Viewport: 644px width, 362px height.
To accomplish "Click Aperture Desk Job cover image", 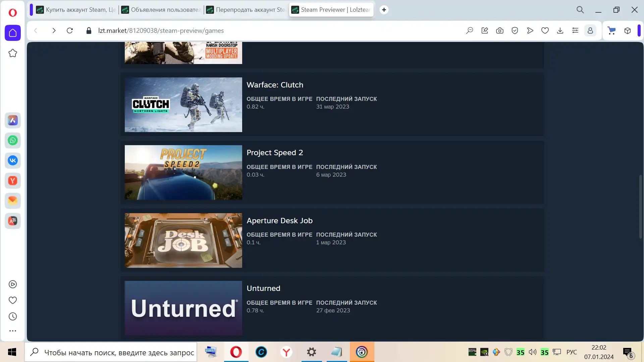I will point(183,240).
